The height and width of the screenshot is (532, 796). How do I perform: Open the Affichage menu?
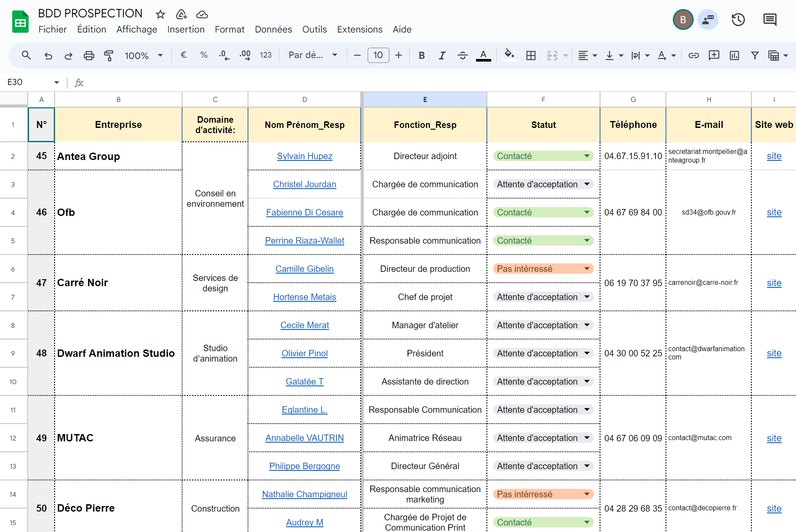[x=137, y=29]
